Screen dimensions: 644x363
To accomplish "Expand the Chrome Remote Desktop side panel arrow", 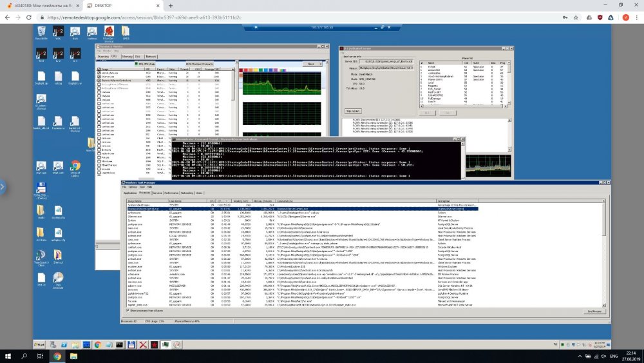I will 2,186.
